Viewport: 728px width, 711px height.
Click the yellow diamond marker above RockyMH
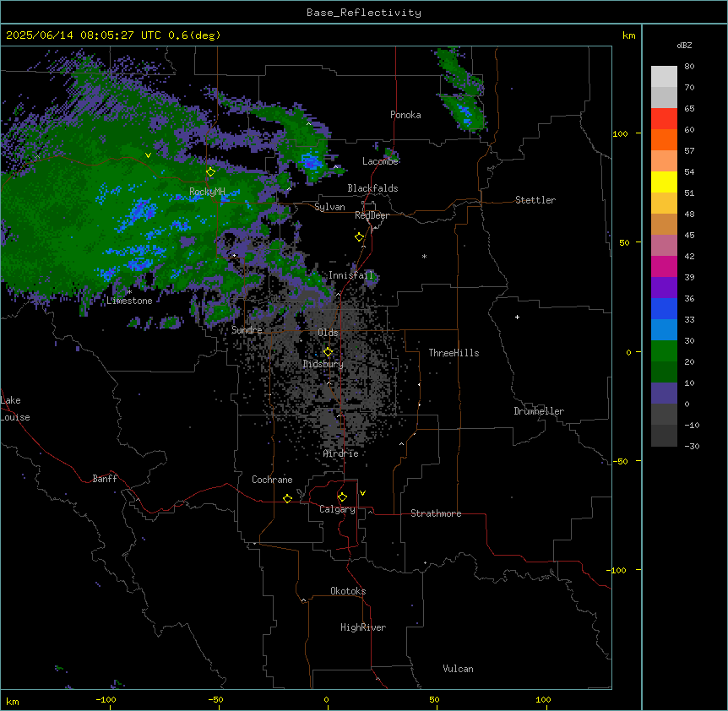pyautogui.click(x=211, y=172)
